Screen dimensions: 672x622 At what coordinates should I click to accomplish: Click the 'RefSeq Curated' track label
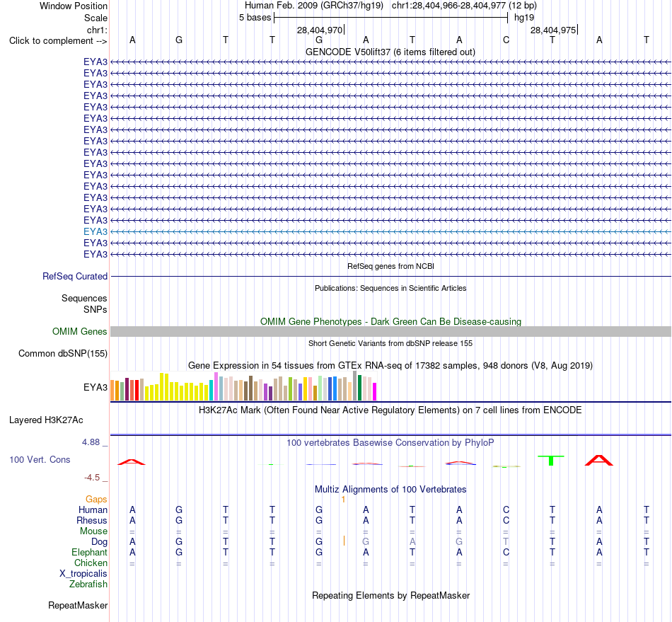75,276
